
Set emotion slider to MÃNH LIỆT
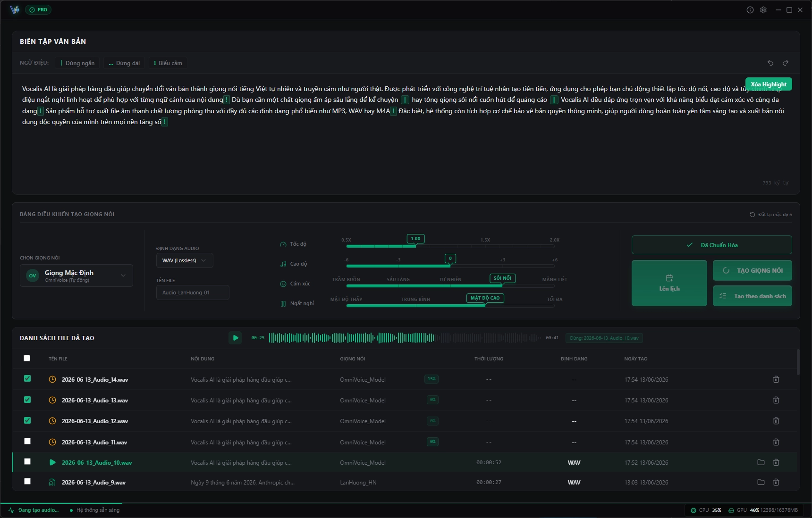tap(555, 280)
